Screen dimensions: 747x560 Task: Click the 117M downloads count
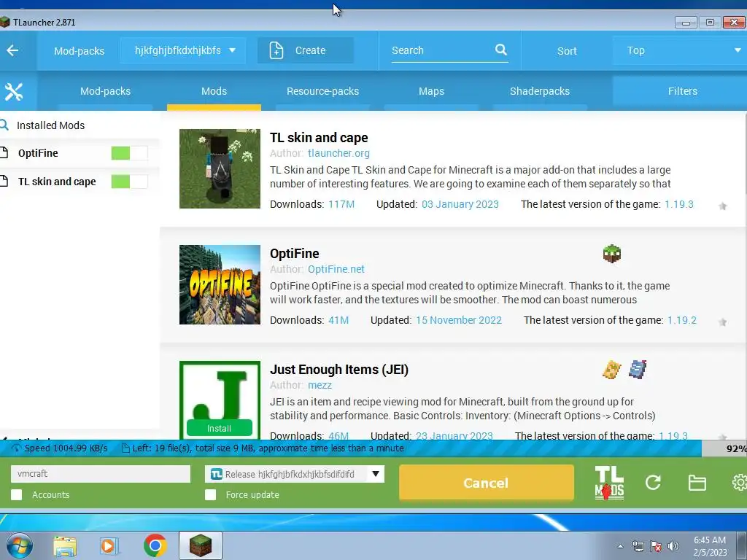pos(341,204)
